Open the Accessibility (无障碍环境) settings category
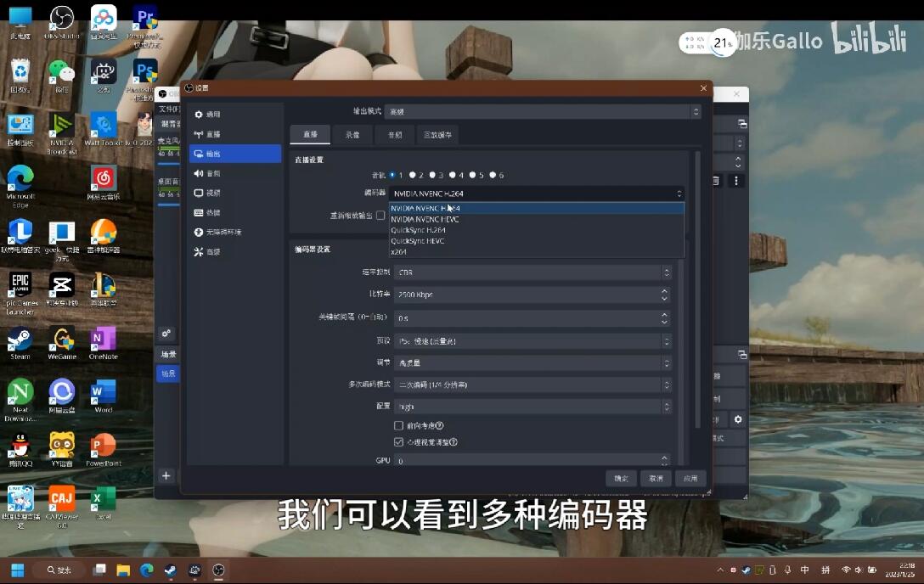 click(235, 232)
